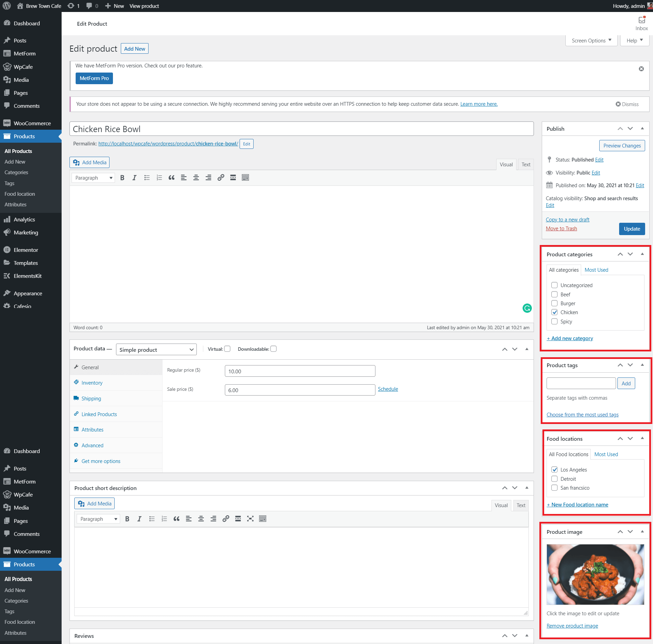Check the Burger category checkbox
653x644 pixels.
[554, 303]
